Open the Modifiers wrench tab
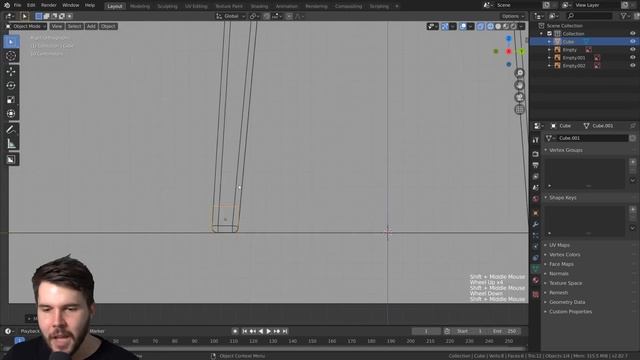Image resolution: width=640 pixels, height=360 pixels. pos(536,224)
